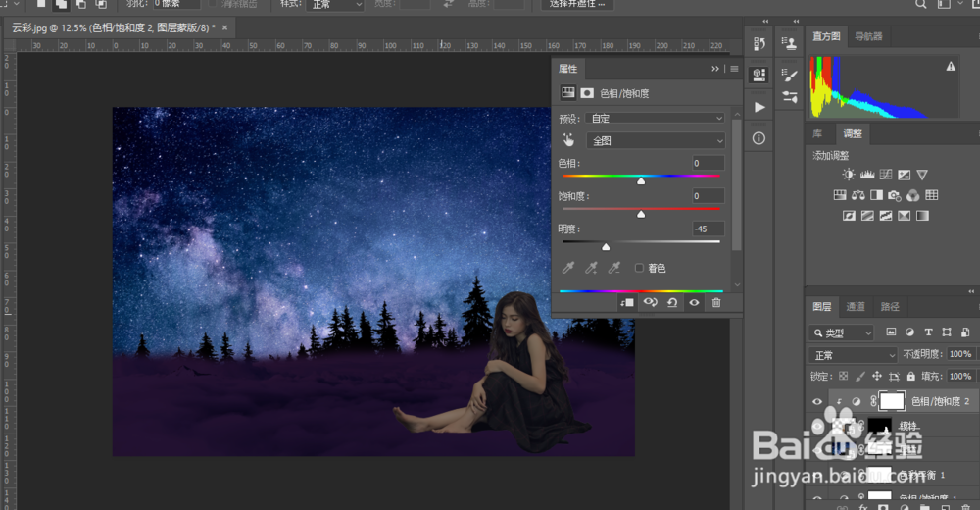Toggle adjustment layer visibility in Properties
The height and width of the screenshot is (510, 980).
[694, 303]
